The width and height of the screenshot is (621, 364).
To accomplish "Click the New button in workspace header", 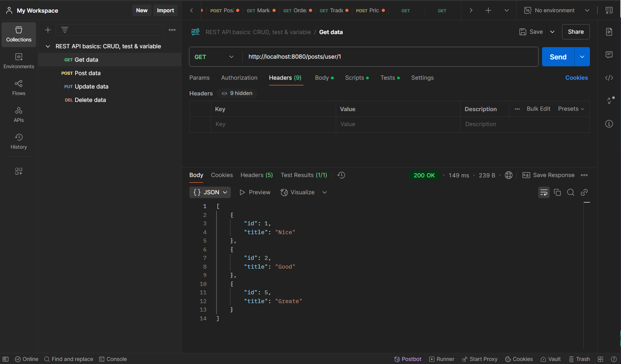I will coord(142,10).
